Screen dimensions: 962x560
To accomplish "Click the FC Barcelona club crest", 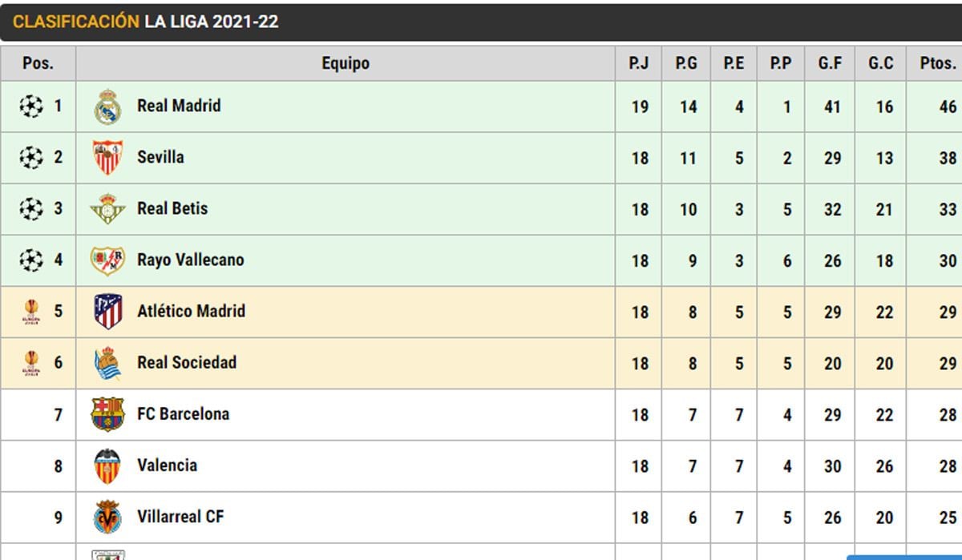I will (x=107, y=414).
